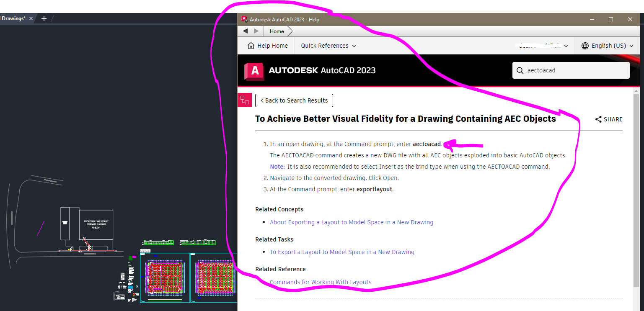The width and height of the screenshot is (644, 311).
Task: Click the Home breadcrumb
Action: pyautogui.click(x=277, y=31)
